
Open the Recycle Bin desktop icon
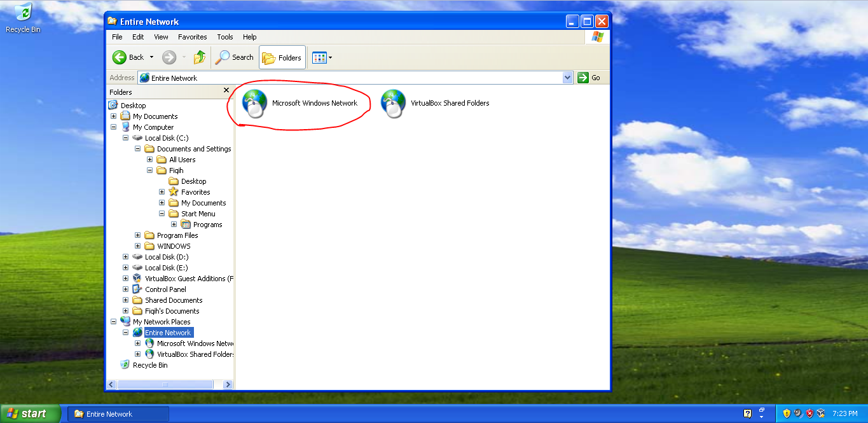[x=23, y=18]
